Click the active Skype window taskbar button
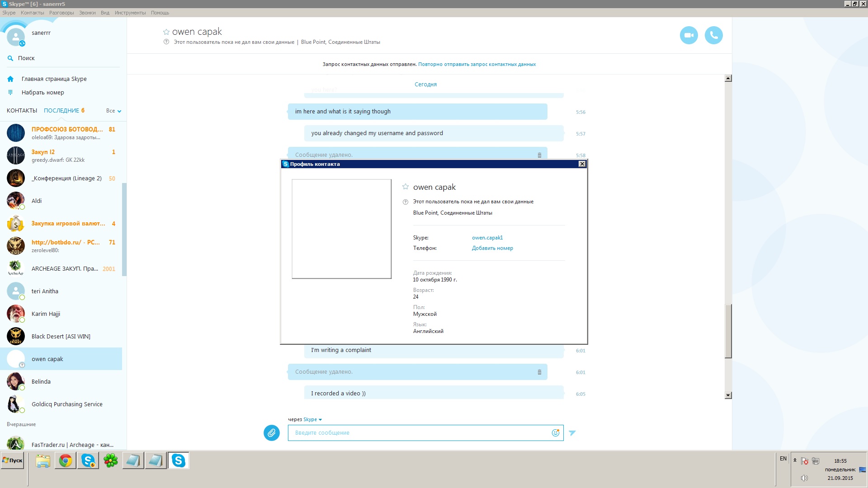This screenshot has height=488, width=868. point(179,461)
